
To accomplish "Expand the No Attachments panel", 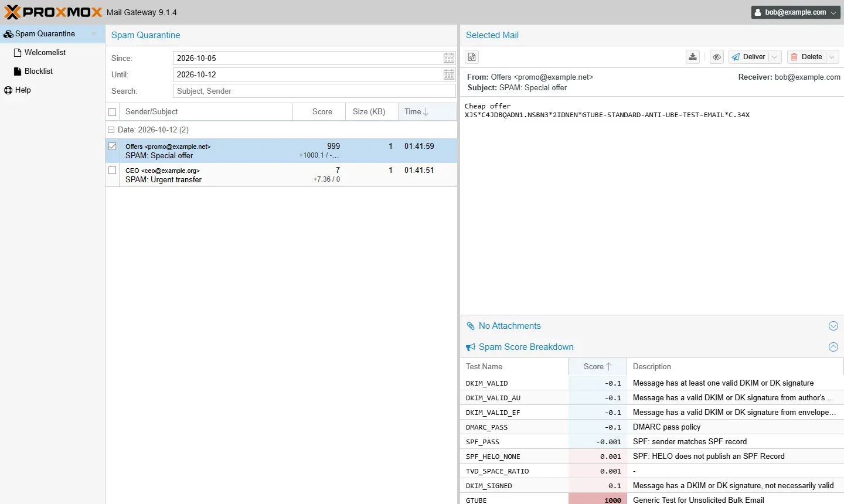I will 833,326.
